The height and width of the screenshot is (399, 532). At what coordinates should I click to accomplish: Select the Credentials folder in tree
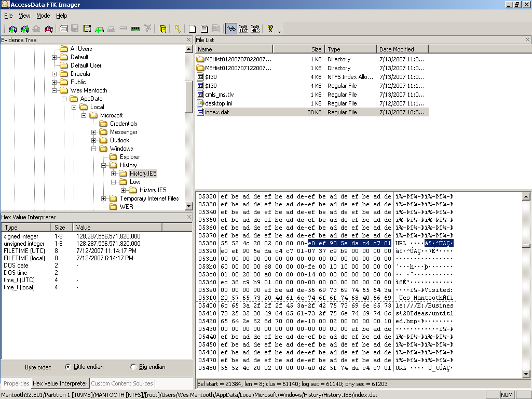point(123,124)
